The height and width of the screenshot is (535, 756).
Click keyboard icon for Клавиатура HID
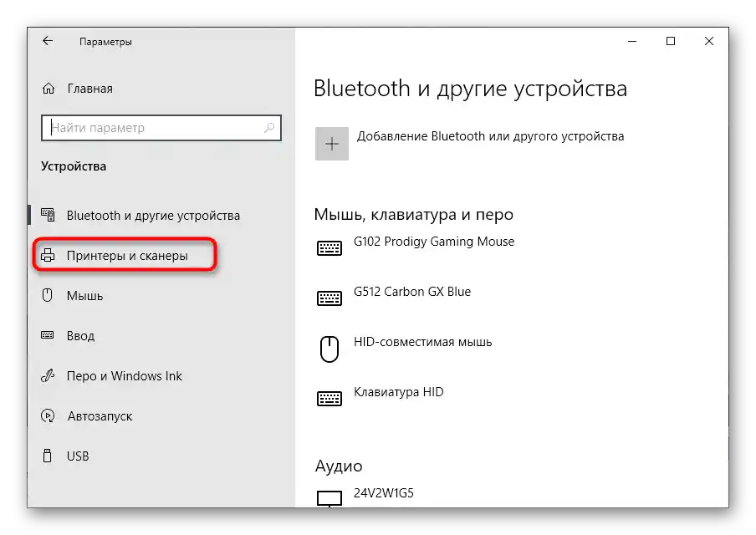pos(329,399)
